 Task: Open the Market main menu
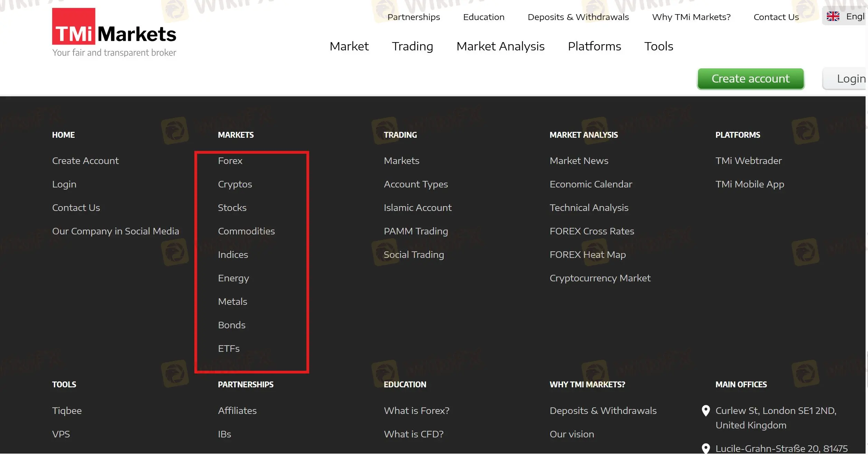point(349,46)
